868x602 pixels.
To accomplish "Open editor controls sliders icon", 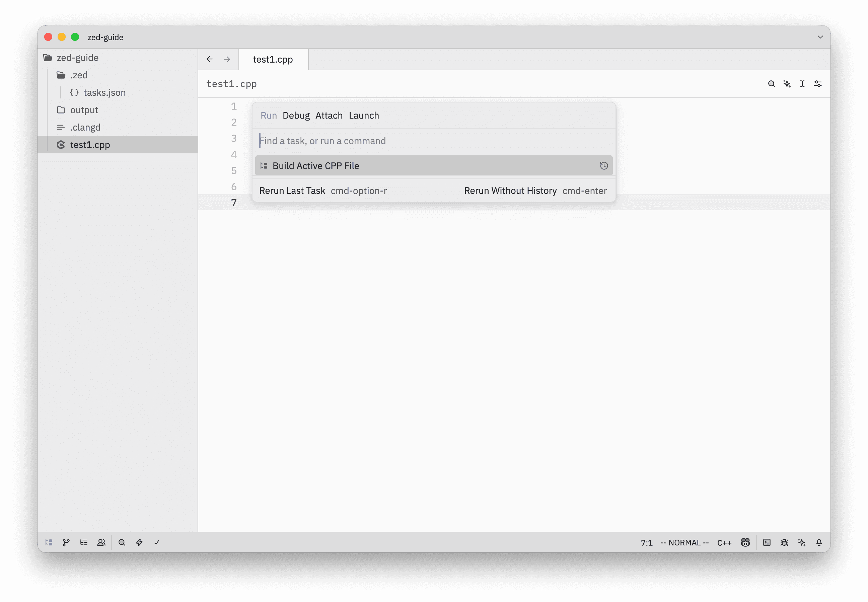I will pyautogui.click(x=818, y=84).
